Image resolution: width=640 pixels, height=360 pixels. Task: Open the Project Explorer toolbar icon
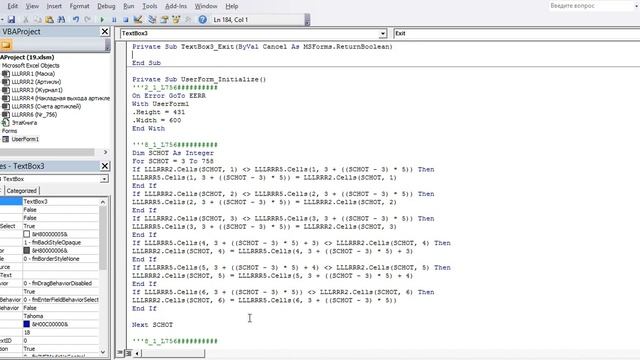(x=152, y=20)
